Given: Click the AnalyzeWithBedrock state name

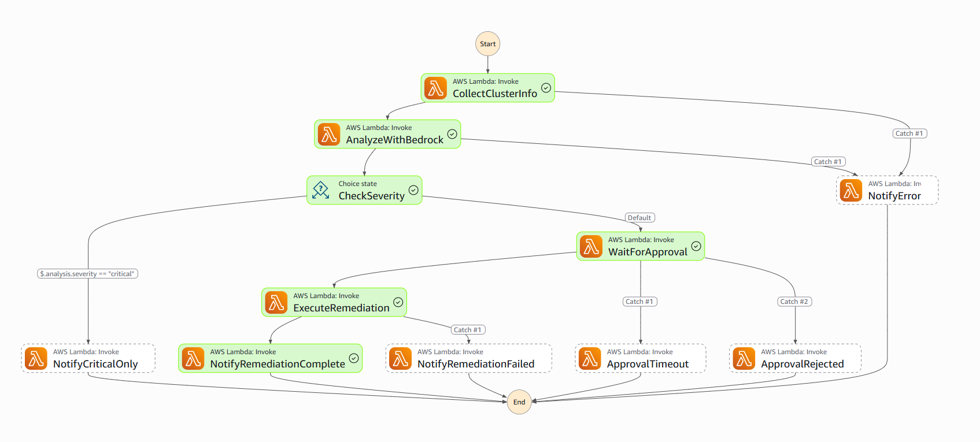Looking at the screenshot, I should pyautogui.click(x=395, y=140).
